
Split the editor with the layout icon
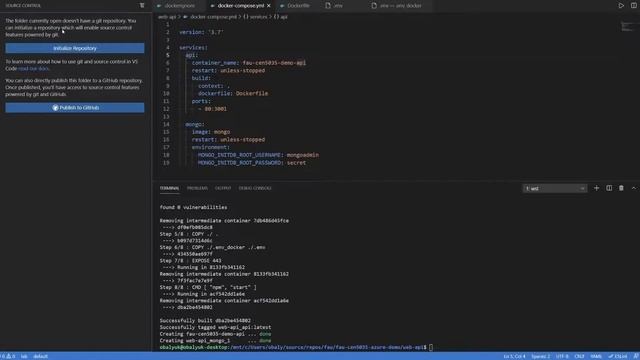[634, 6]
